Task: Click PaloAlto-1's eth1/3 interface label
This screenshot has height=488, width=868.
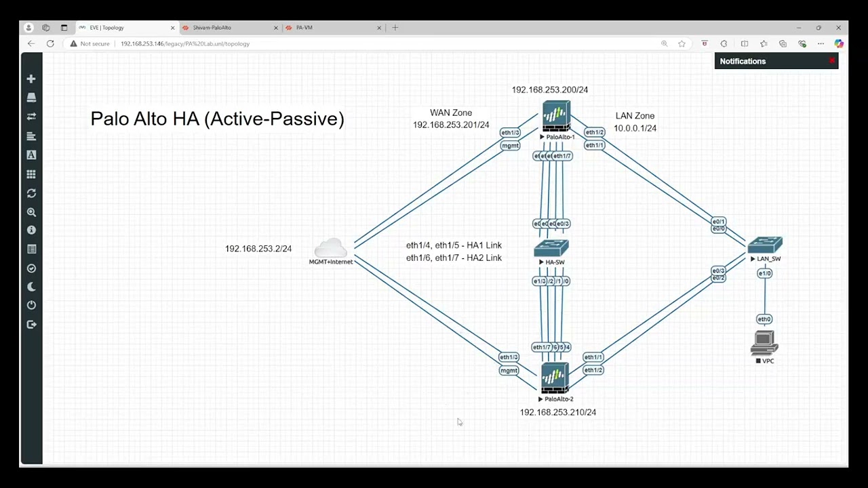Action: point(510,133)
